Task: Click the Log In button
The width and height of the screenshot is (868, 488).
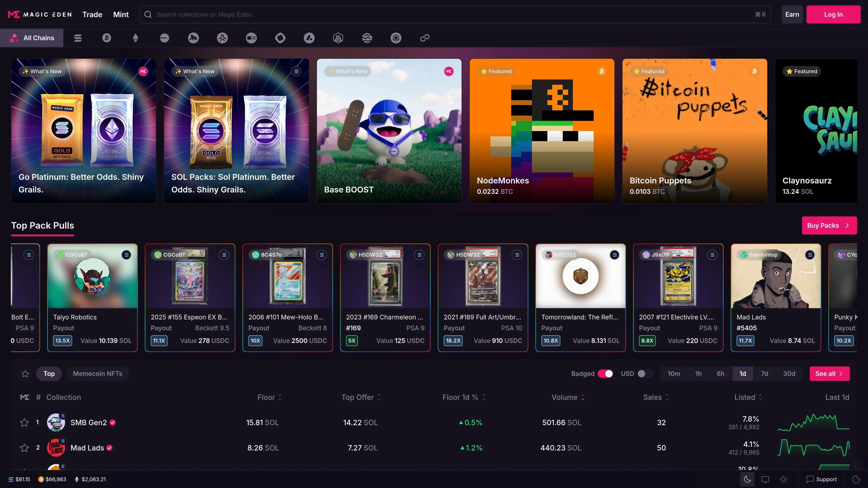Action: coord(833,14)
